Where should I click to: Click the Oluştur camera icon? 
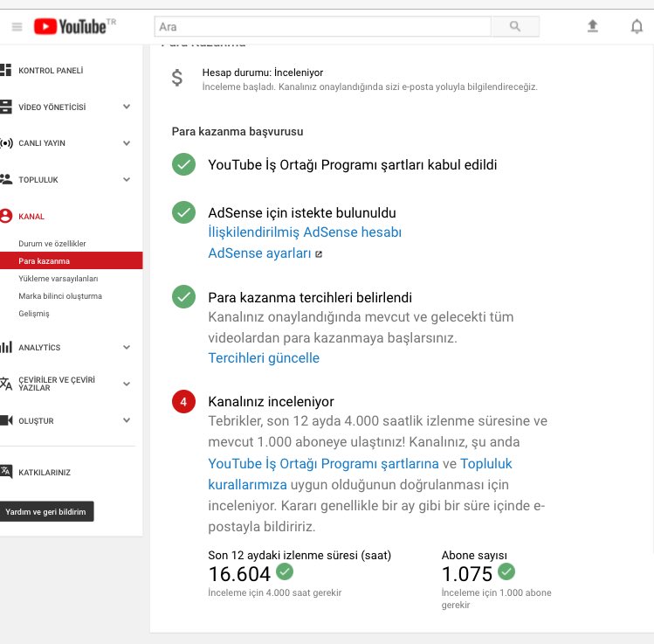(x=6, y=420)
